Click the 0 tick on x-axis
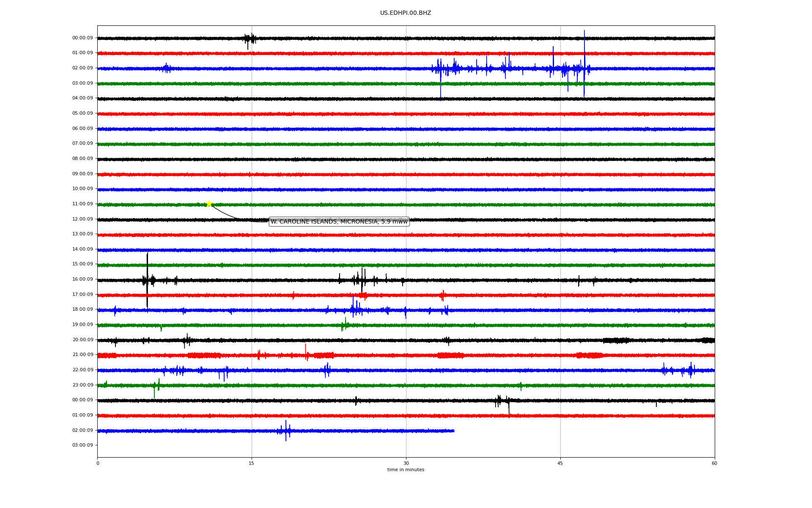The image size is (812, 508). (x=98, y=463)
